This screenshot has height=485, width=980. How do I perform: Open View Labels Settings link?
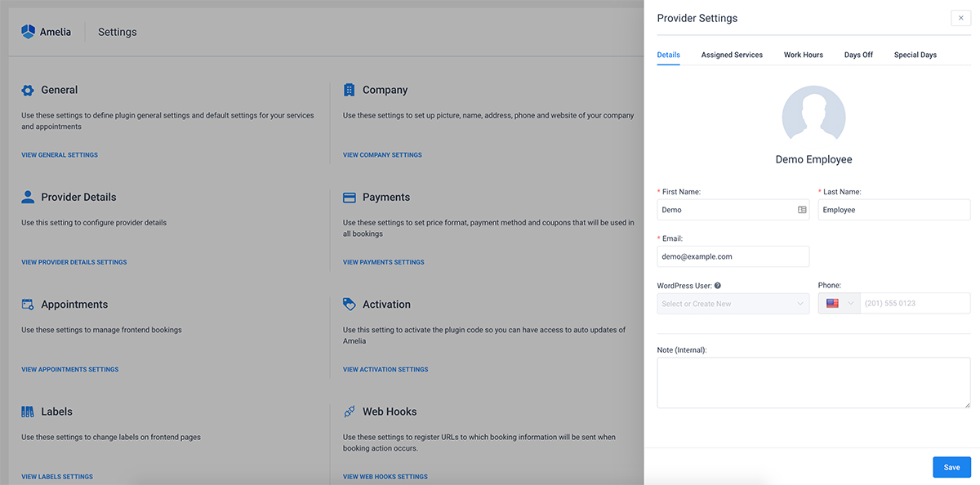coord(57,477)
